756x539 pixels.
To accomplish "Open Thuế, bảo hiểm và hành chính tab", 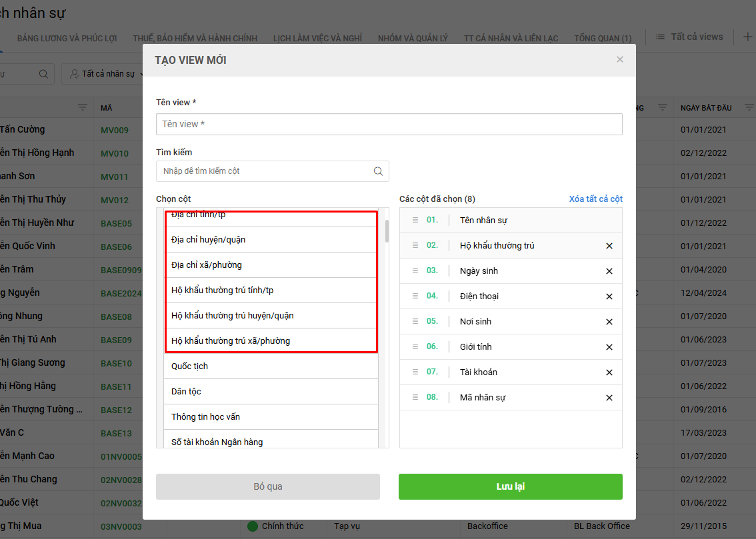I will coord(195,38).
